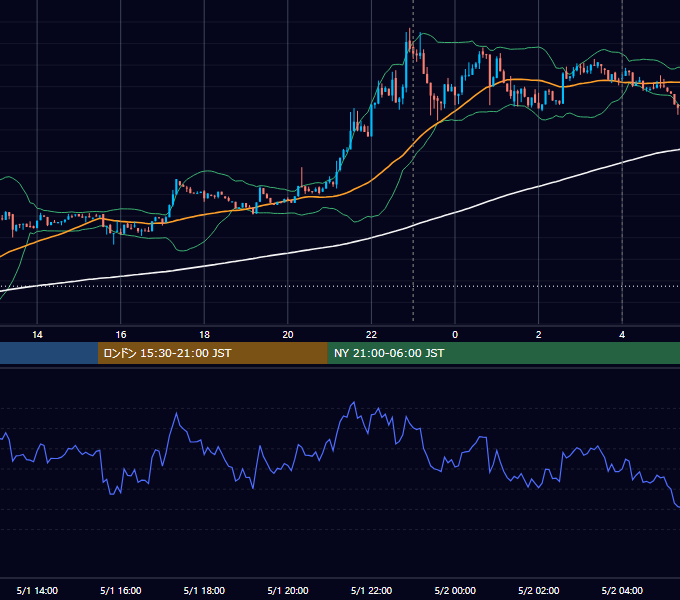Click the 5/1 14:00 time axis label

coord(37,590)
